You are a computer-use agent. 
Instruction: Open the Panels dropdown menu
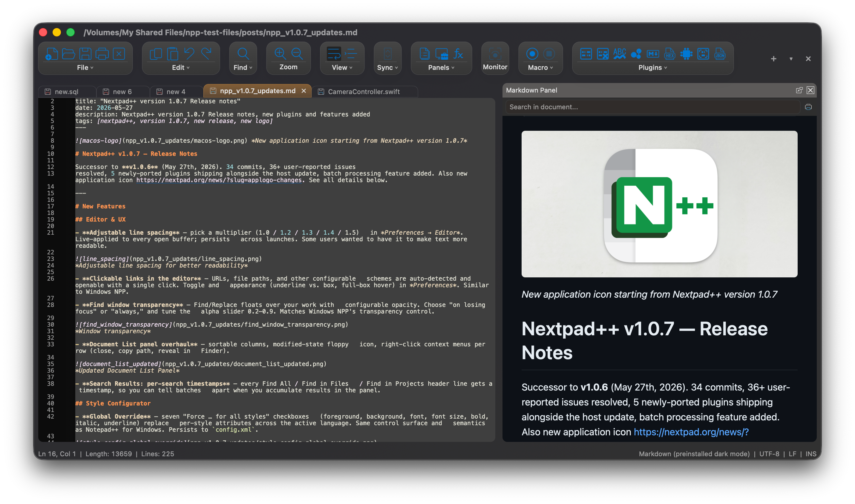point(441,67)
